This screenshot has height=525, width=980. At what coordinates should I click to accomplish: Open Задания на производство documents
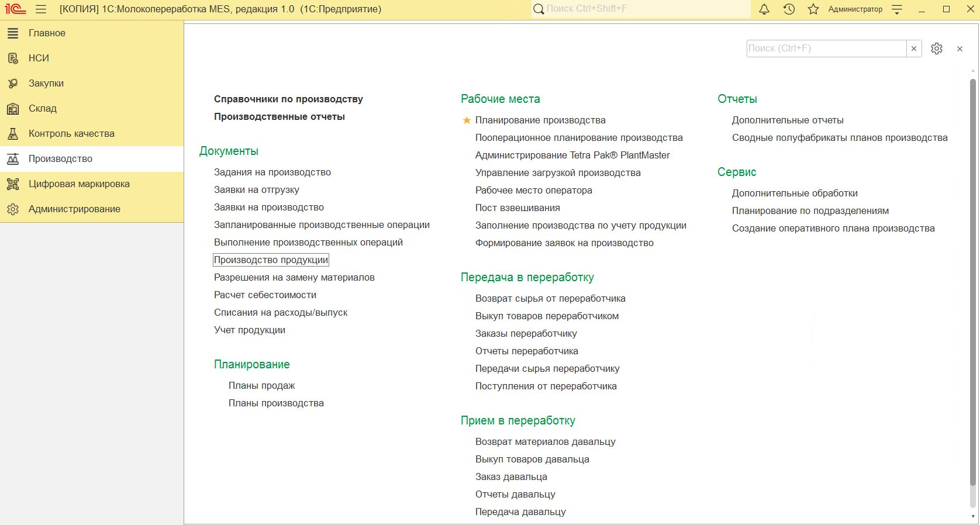272,172
